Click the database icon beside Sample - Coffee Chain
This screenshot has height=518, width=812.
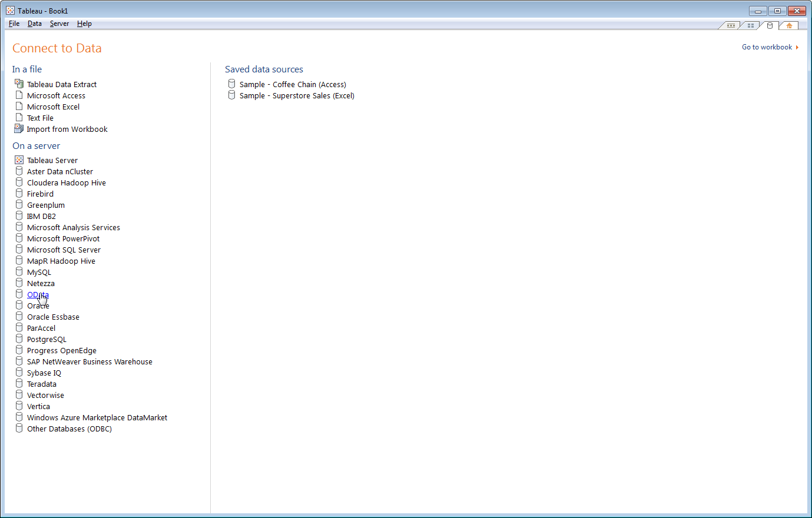point(231,84)
